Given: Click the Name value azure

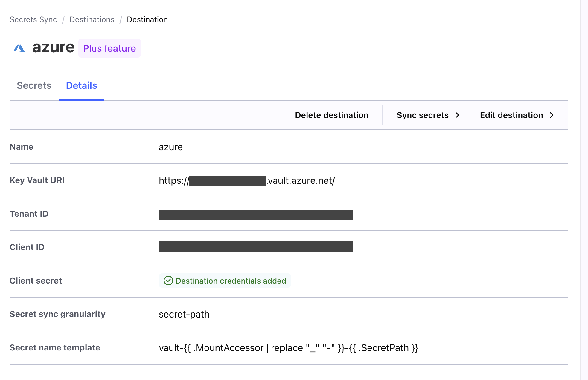Looking at the screenshot, I should click(x=171, y=147).
